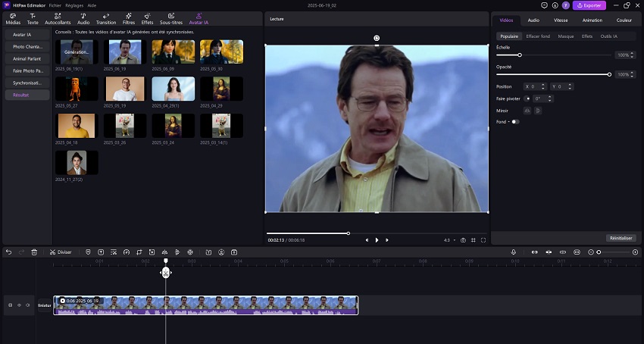Switch to the Vitesse tab

561,20
